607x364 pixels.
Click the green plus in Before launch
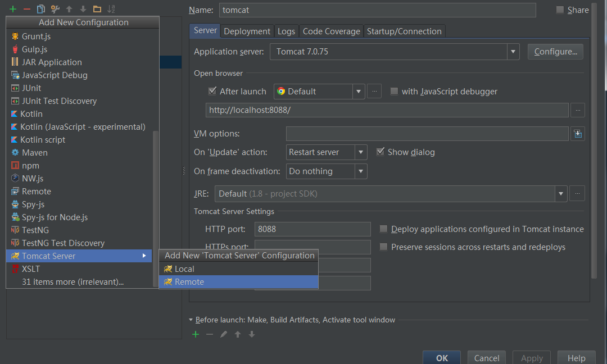[x=196, y=334]
